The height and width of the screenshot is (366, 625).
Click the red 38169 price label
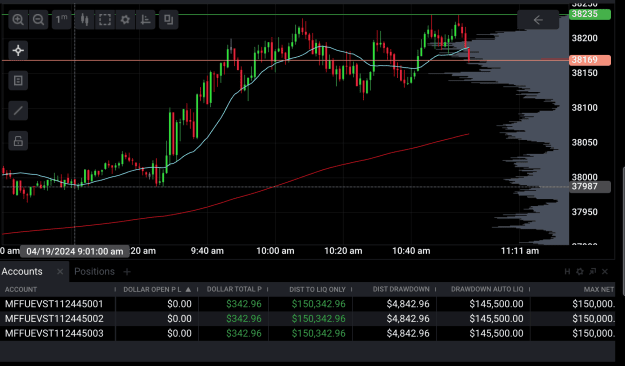(x=590, y=60)
